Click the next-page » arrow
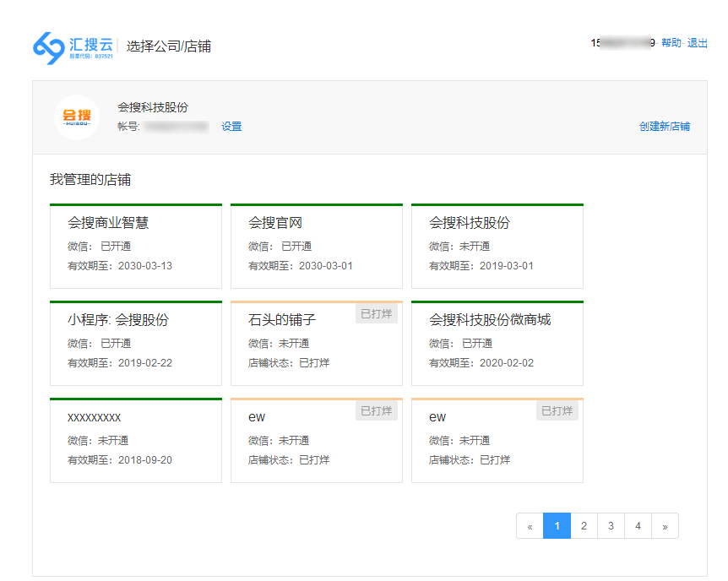This screenshot has width=728, height=581. [666, 525]
